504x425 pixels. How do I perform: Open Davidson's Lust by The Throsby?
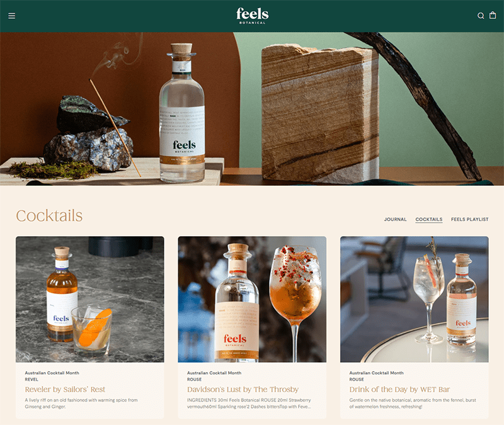(243, 389)
